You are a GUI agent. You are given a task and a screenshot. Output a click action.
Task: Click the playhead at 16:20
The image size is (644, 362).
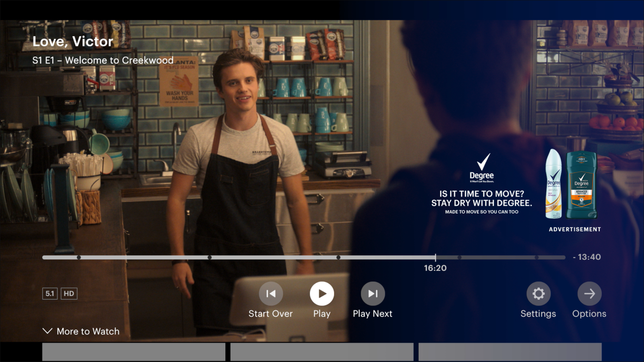point(435,258)
